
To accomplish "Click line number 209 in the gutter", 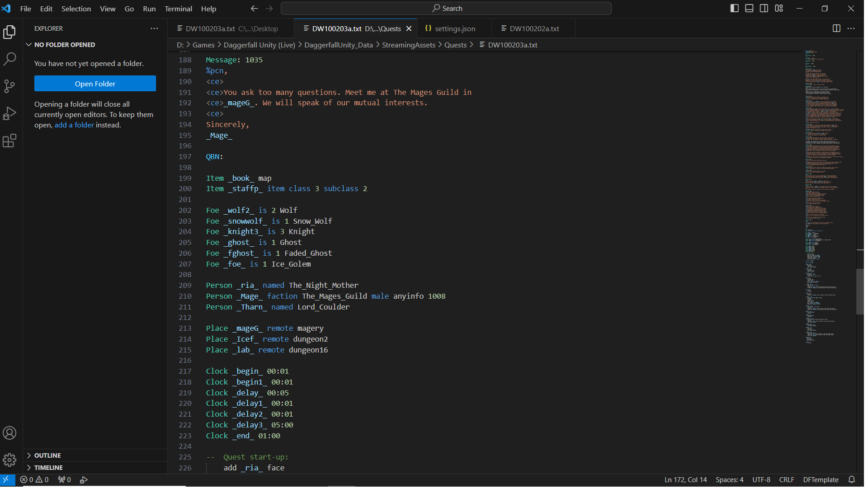I will [x=185, y=286].
